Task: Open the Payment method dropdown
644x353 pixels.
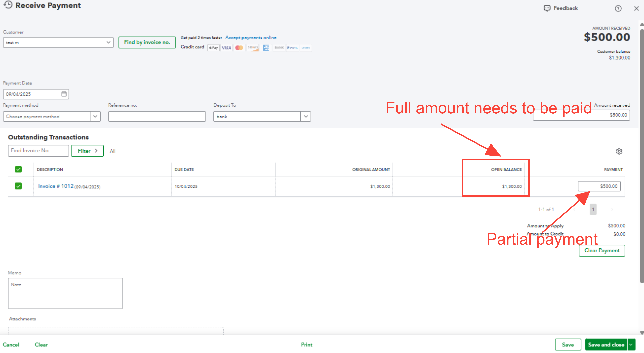Action: coord(95,117)
